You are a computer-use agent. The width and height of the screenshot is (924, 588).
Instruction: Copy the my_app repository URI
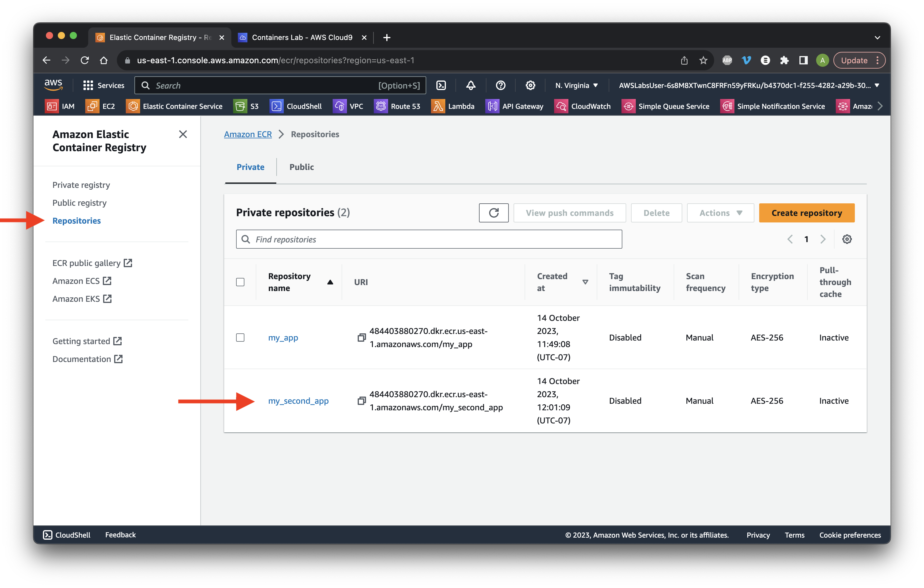pos(361,337)
